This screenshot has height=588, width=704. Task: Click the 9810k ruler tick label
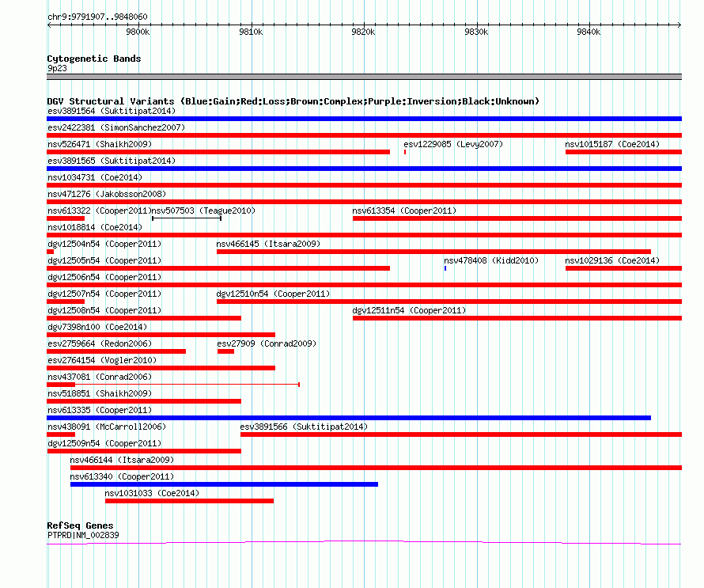(x=251, y=32)
